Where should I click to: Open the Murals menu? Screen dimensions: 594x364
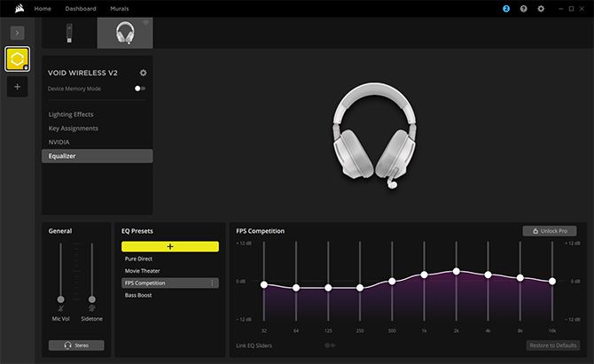120,9
